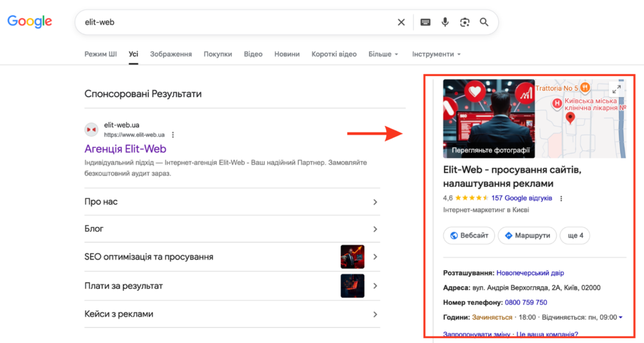Switch to Режим ШІ tab
Screen dimensions: 644x343
point(101,54)
